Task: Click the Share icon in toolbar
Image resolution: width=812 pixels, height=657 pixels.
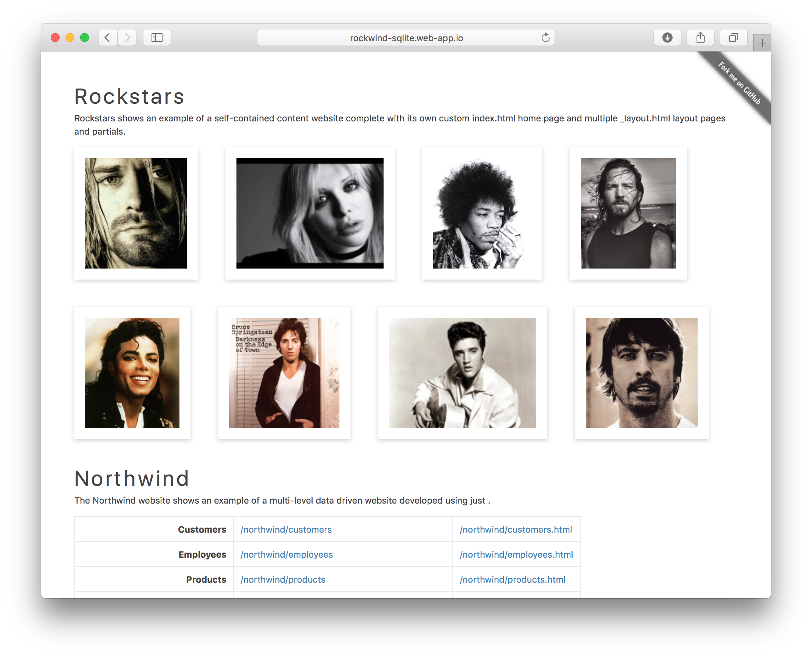Action: click(700, 38)
